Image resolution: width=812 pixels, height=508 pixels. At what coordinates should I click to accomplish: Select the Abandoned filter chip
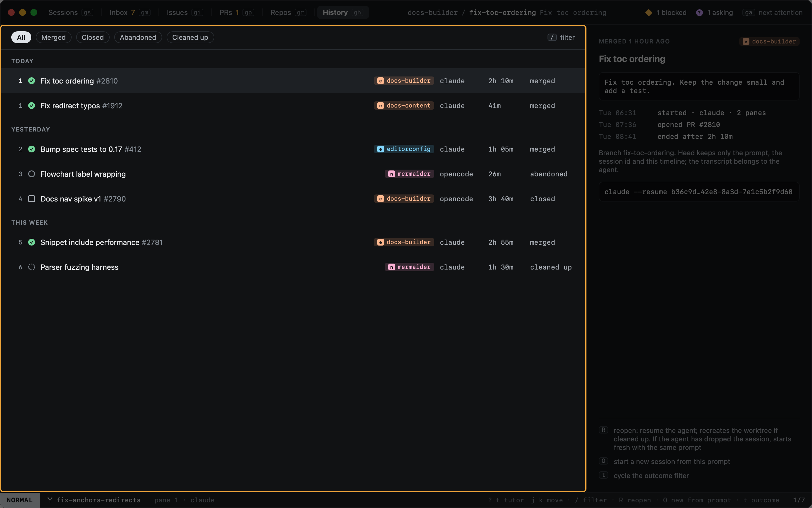138,37
